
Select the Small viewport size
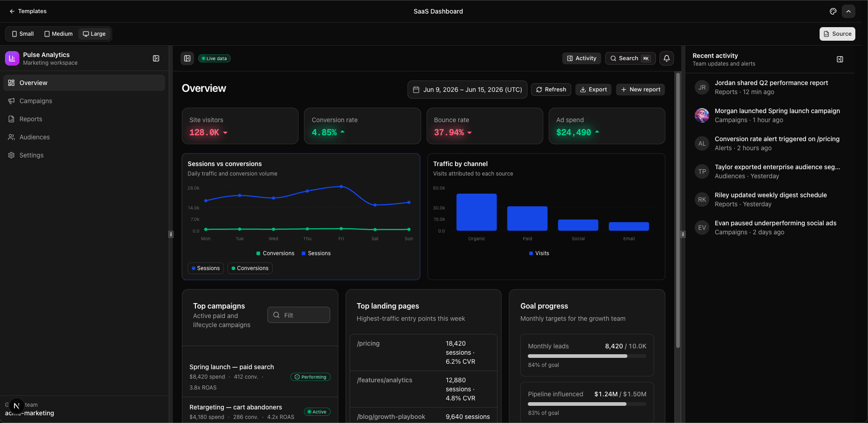point(23,34)
